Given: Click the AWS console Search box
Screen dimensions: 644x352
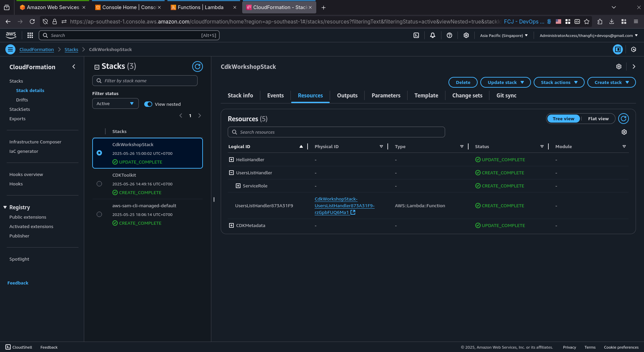Looking at the screenshot, I should 129,35.
